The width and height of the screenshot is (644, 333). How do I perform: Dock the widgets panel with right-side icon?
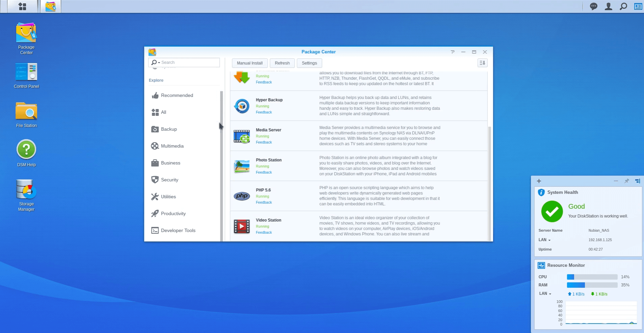tap(638, 181)
